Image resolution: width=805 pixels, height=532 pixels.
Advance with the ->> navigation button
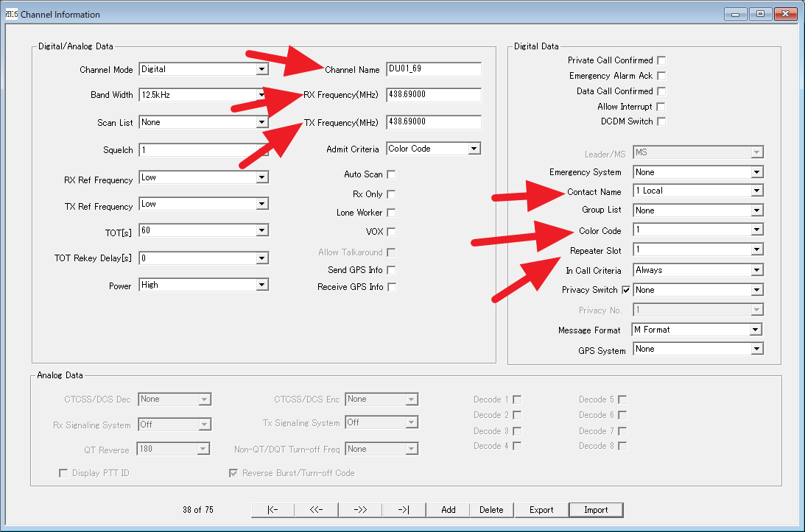[x=360, y=510]
